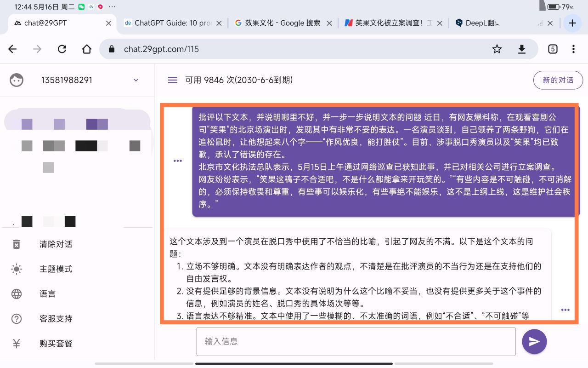Send message with the purple paper-plane button
588x368 pixels.
(534, 341)
